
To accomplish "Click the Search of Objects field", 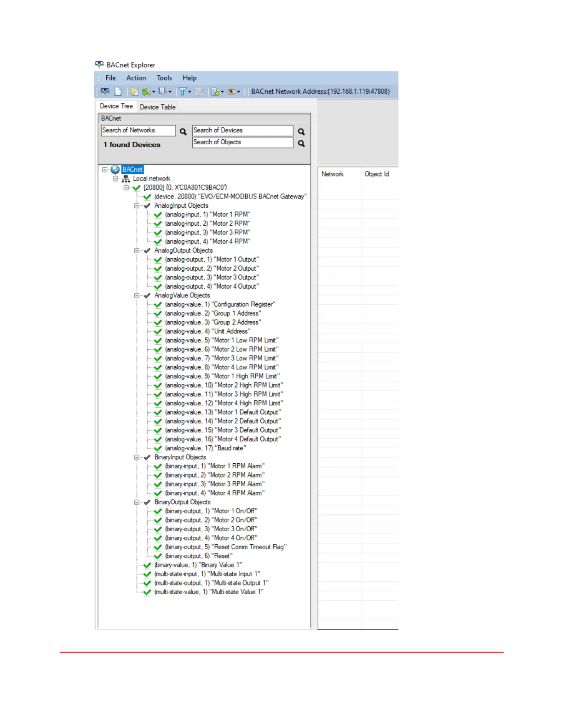I will [x=243, y=142].
